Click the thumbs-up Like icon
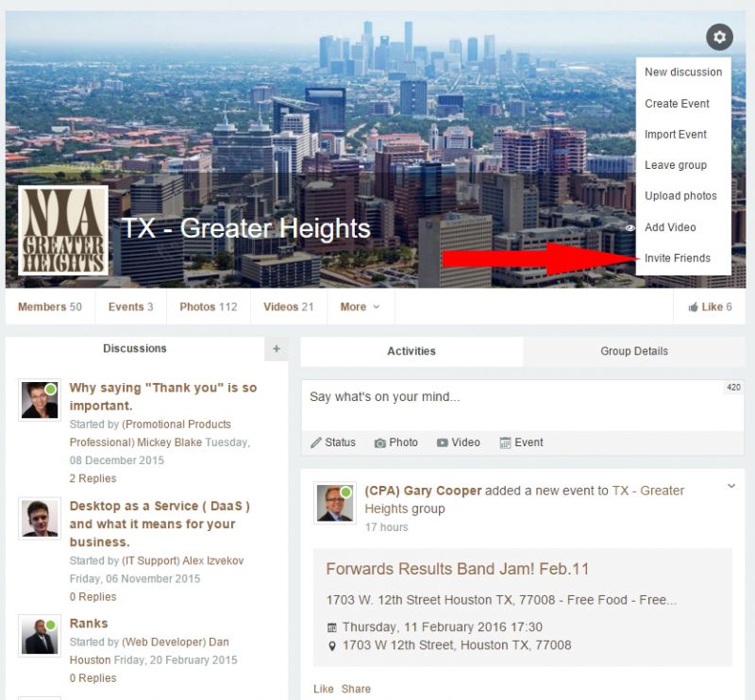Screen dimensions: 755x700 click(693, 308)
